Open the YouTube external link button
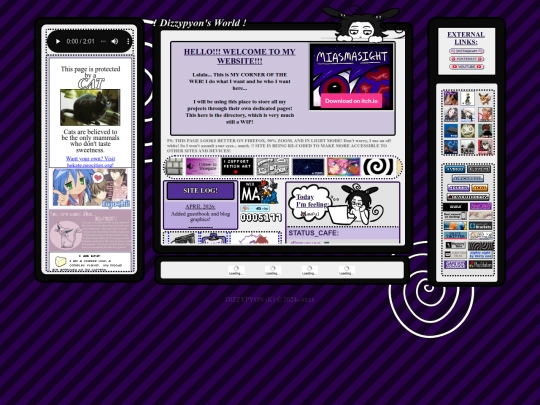Image resolution: width=540 pixels, height=405 pixels. click(x=466, y=66)
